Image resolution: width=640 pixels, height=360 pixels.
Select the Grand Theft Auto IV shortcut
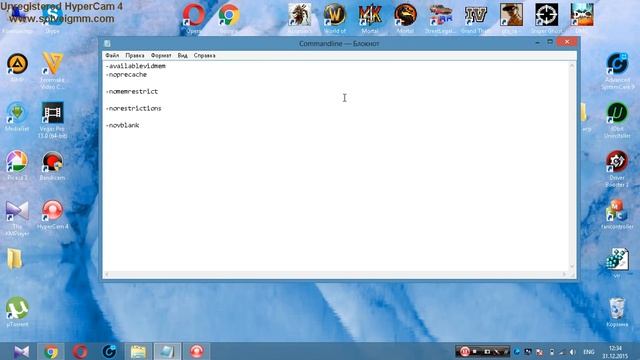coord(476,18)
